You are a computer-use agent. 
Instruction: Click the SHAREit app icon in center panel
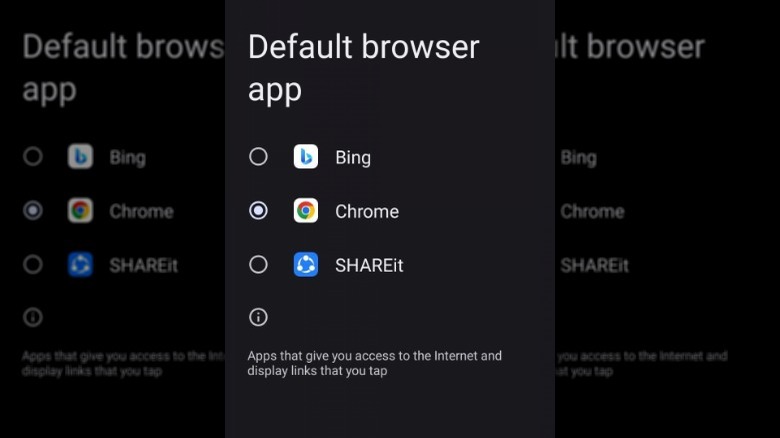tap(306, 265)
